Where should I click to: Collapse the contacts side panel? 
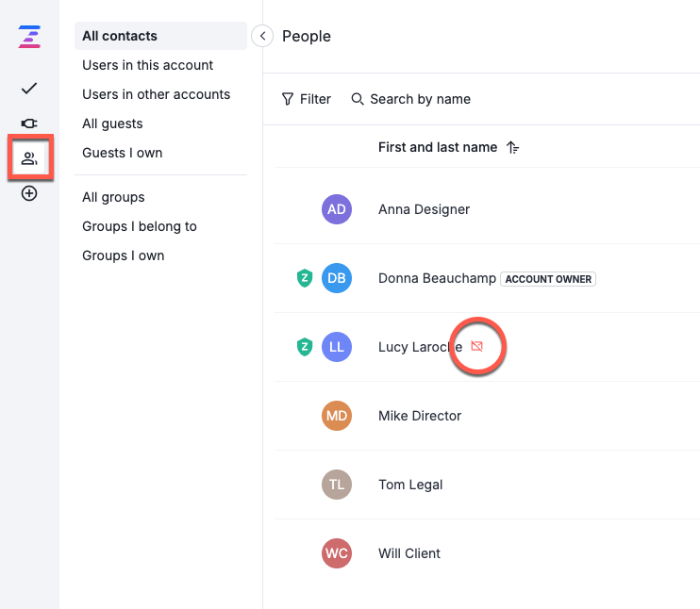point(262,36)
